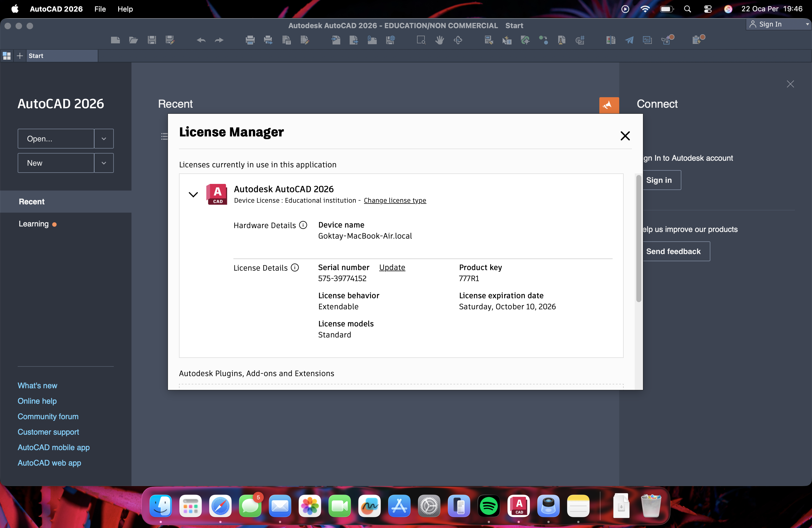812x528 pixels.
Task: Open the AutoCAD web app link
Action: [49, 463]
